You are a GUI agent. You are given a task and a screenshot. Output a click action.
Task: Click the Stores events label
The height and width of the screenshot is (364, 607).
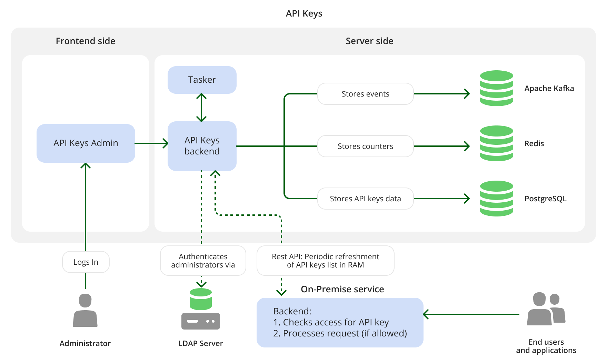click(x=365, y=94)
